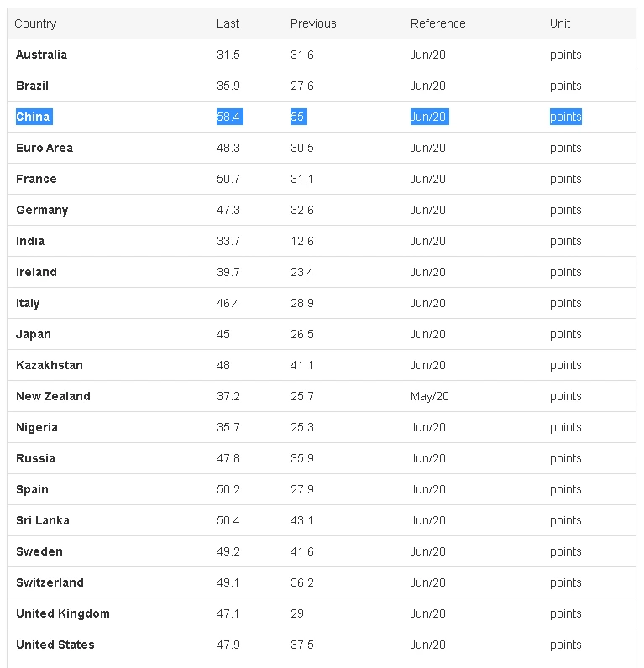The height and width of the screenshot is (668, 644).
Task: Open the Australia country link
Action: 41,55
